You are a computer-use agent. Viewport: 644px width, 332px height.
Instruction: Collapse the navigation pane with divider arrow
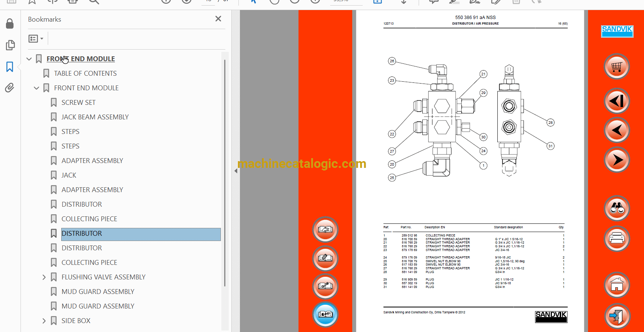tap(236, 171)
